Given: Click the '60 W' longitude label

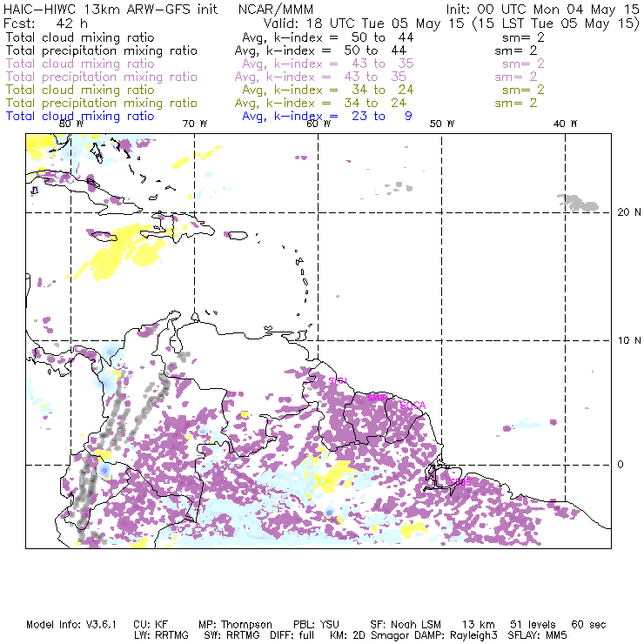Looking at the screenshot, I should pos(319,124).
